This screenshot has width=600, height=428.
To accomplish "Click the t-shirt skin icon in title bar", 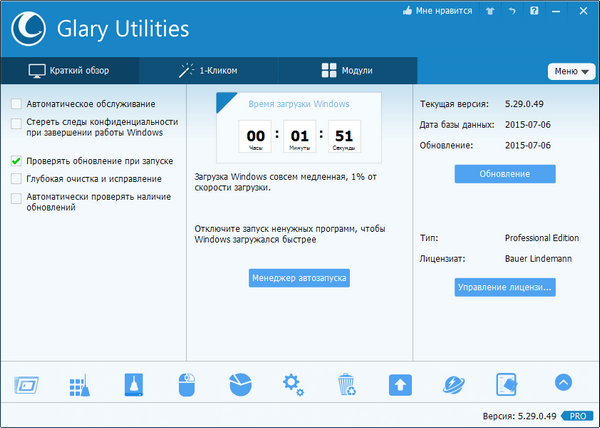I will click(x=489, y=12).
